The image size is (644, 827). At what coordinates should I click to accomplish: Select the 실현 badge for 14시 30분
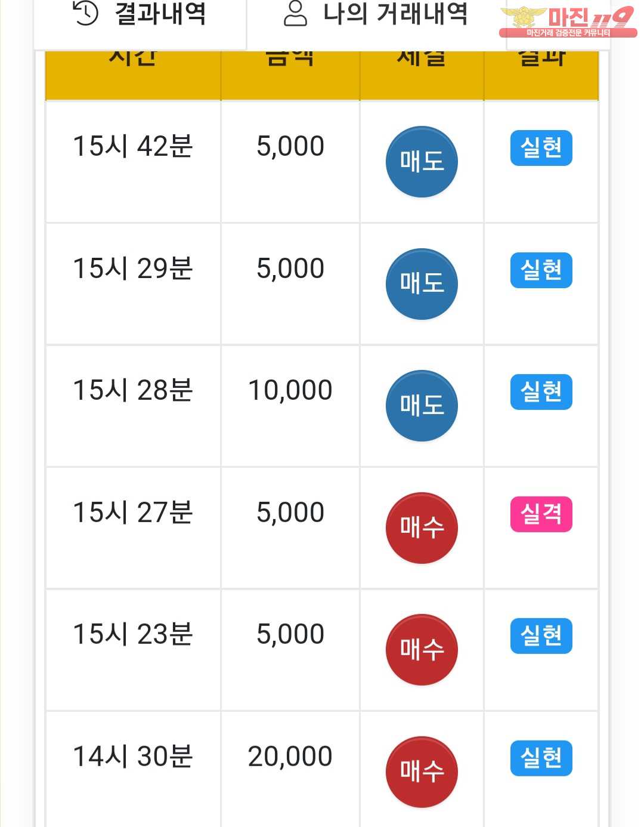(541, 758)
